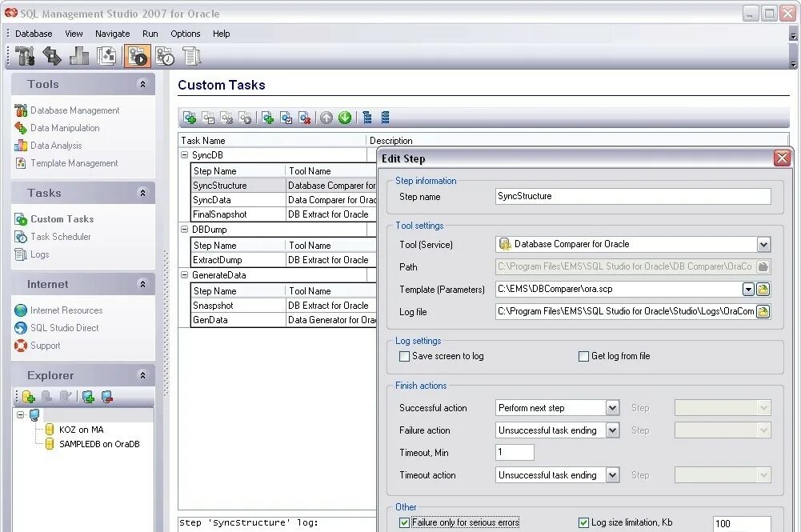Collapse the Explorer host tree node
The width and height of the screenshot is (801, 532).
click(21, 414)
